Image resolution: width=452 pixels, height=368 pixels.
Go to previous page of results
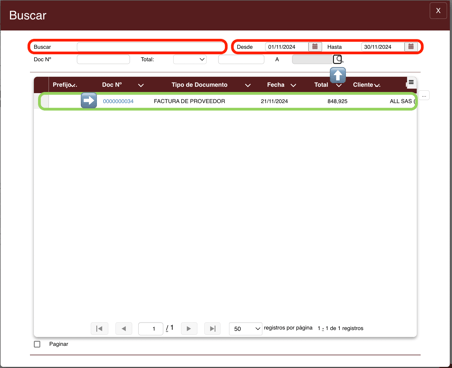(x=124, y=329)
